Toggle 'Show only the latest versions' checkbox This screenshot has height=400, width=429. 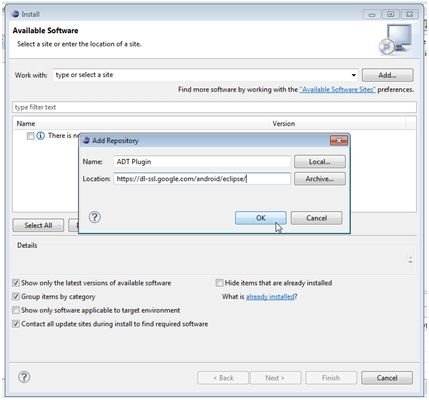[16, 283]
